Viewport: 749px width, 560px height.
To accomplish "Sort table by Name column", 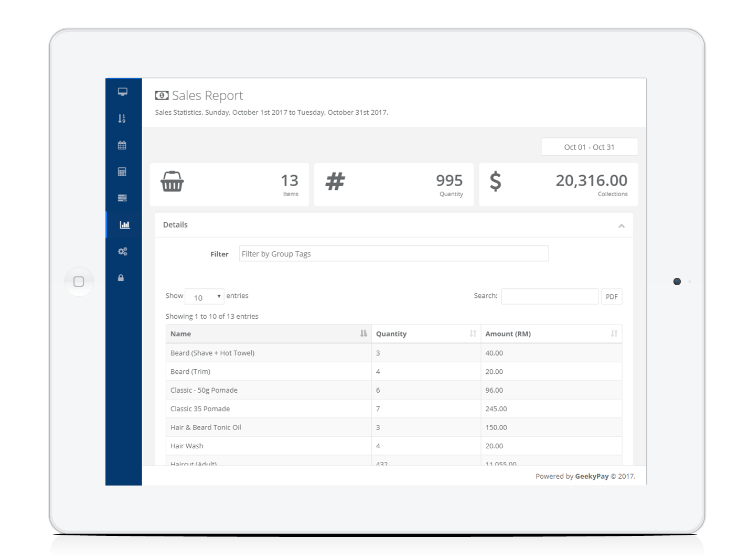I will [269, 334].
